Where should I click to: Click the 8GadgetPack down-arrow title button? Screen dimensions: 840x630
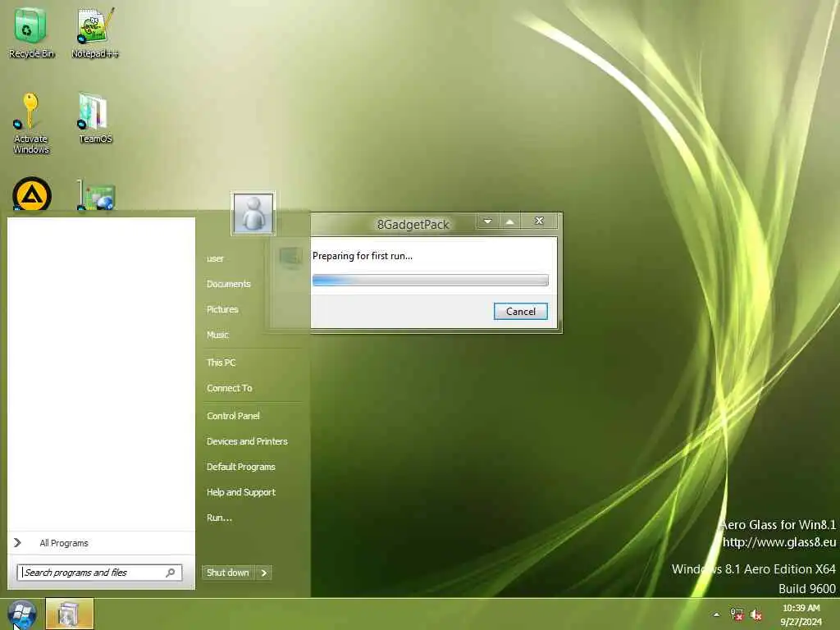(x=487, y=221)
